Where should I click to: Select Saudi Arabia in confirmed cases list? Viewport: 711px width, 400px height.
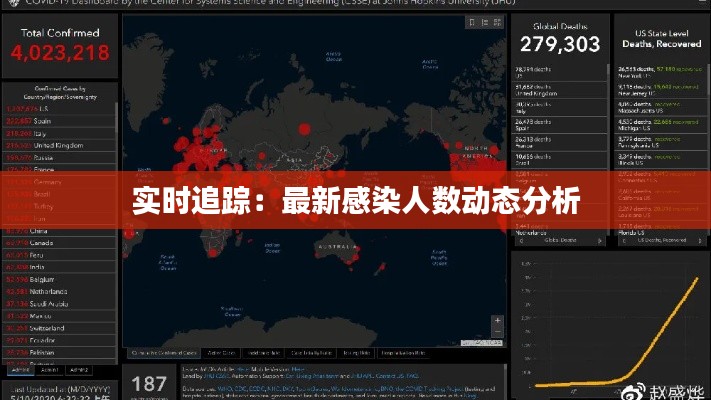click(x=59, y=304)
